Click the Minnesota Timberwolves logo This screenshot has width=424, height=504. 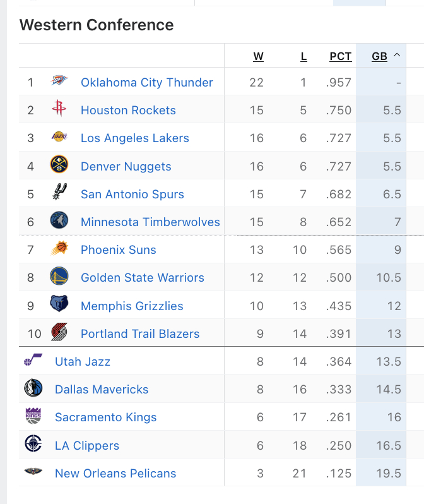tap(59, 220)
